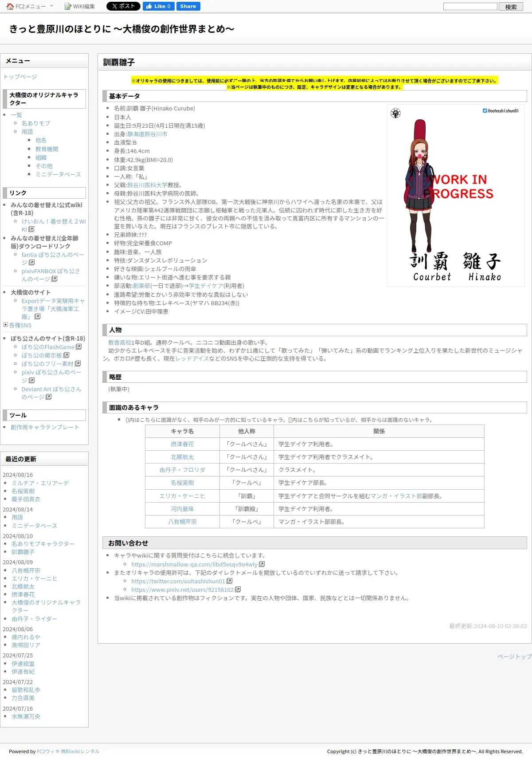The width and height of the screenshot is (532, 759).
Task: Open the 敷香高校 link
Action: point(120,342)
